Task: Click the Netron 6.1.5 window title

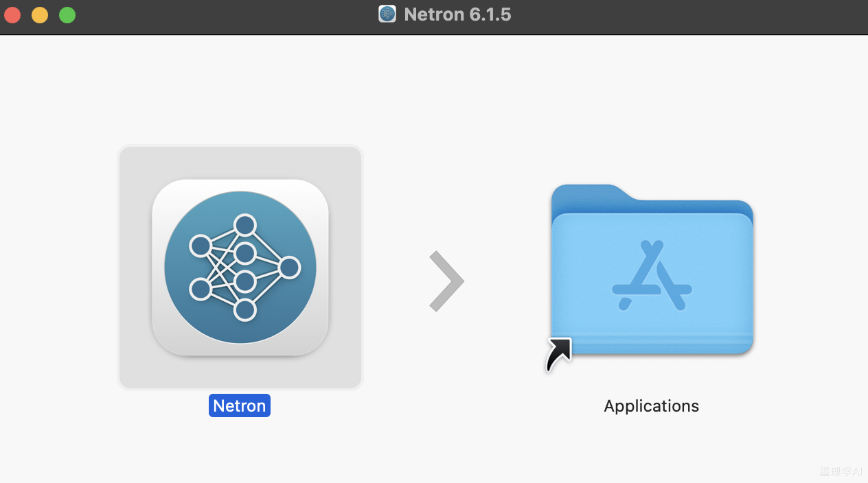Action: point(457,14)
